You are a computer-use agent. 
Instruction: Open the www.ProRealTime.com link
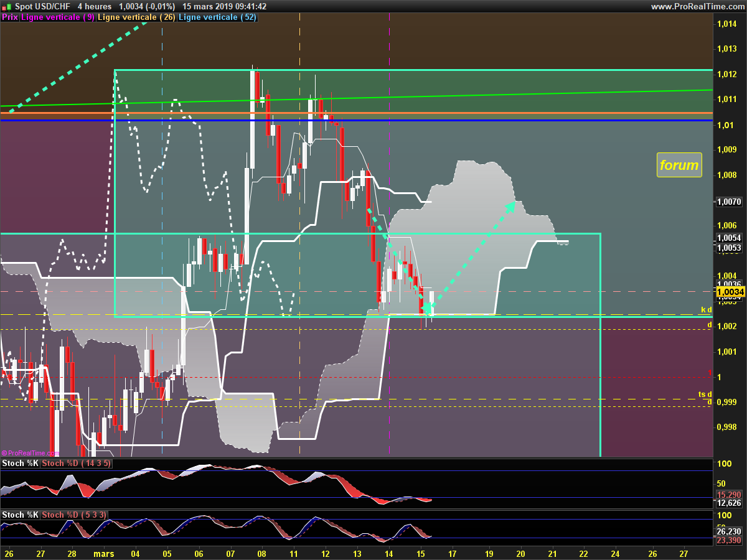click(698, 6)
